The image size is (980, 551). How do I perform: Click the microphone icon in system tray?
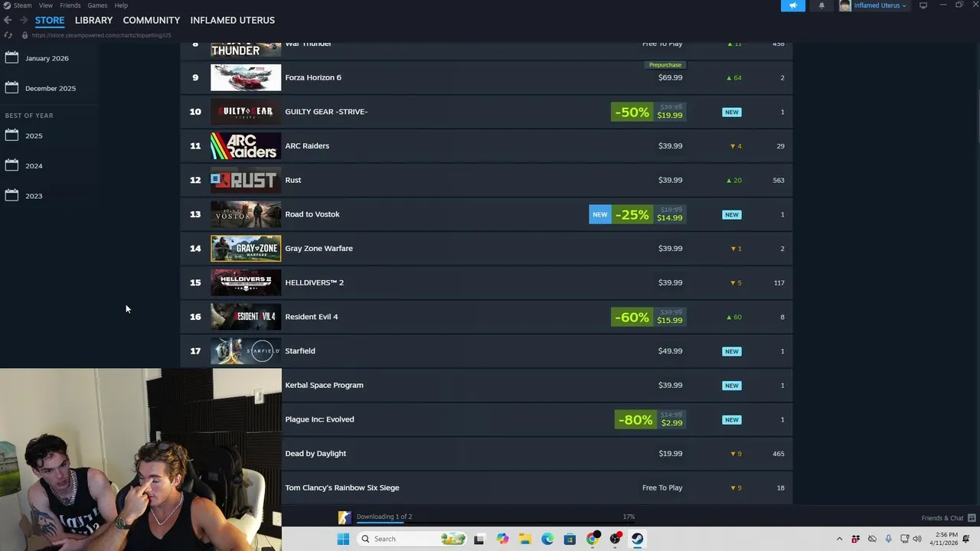click(888, 539)
